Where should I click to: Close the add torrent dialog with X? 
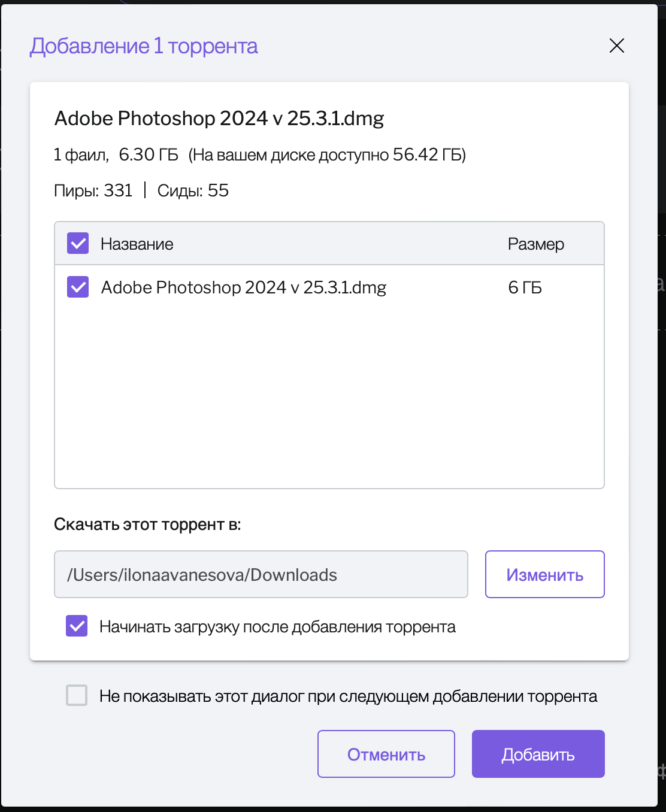click(616, 46)
